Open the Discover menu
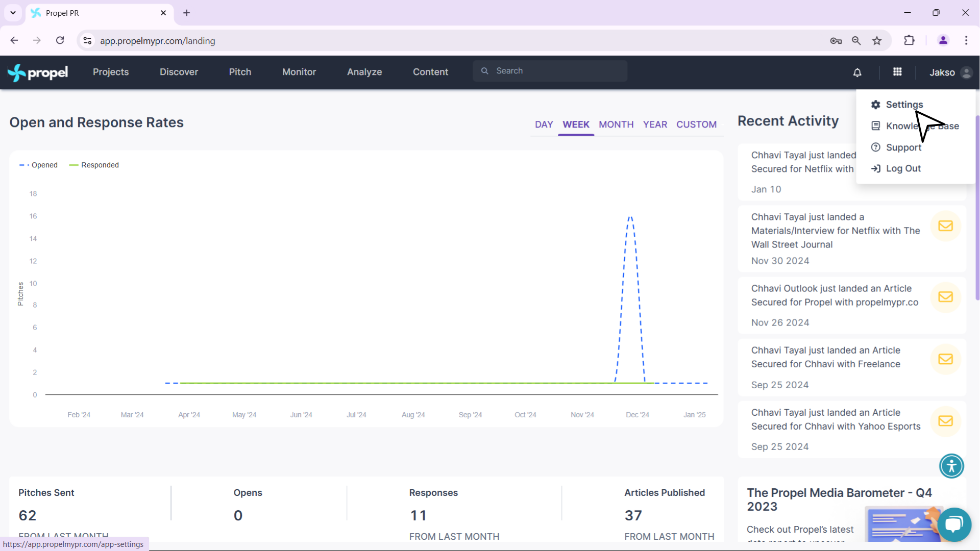This screenshot has width=980, height=551. click(x=179, y=72)
